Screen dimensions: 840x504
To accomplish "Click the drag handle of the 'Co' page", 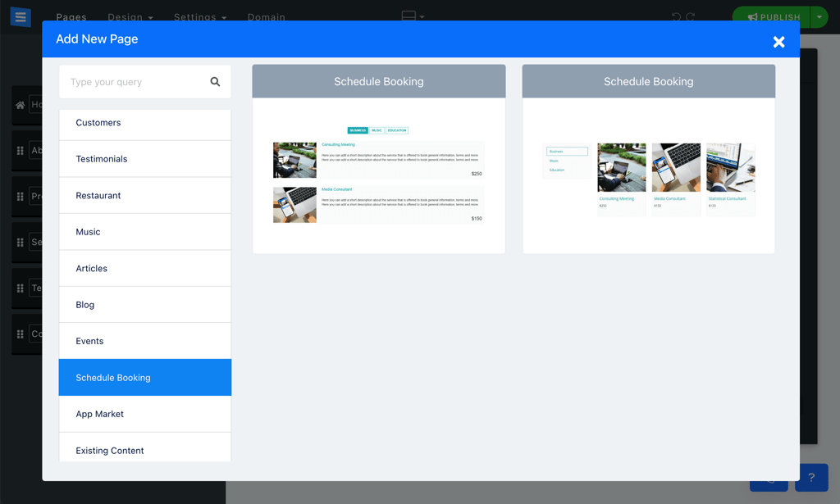I will [x=21, y=334].
